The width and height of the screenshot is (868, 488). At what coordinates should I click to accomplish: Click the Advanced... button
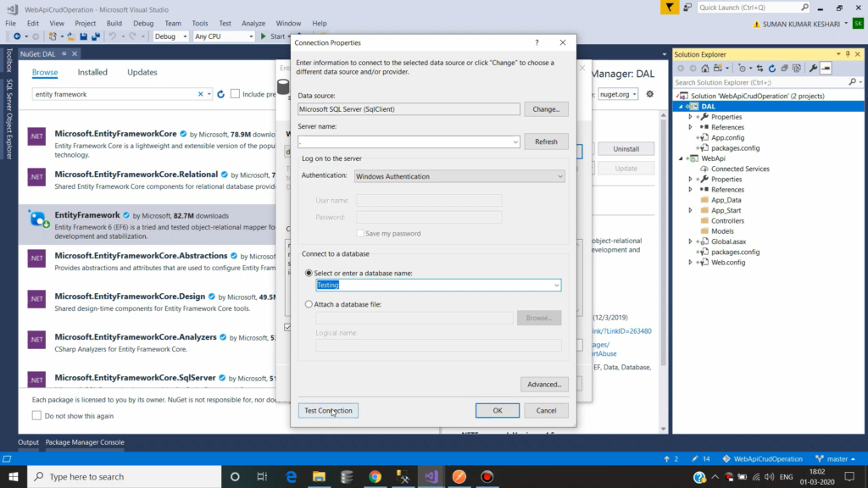544,384
